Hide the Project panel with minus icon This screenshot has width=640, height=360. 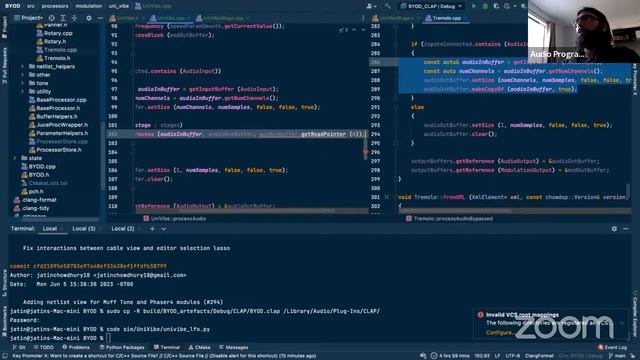point(100,18)
